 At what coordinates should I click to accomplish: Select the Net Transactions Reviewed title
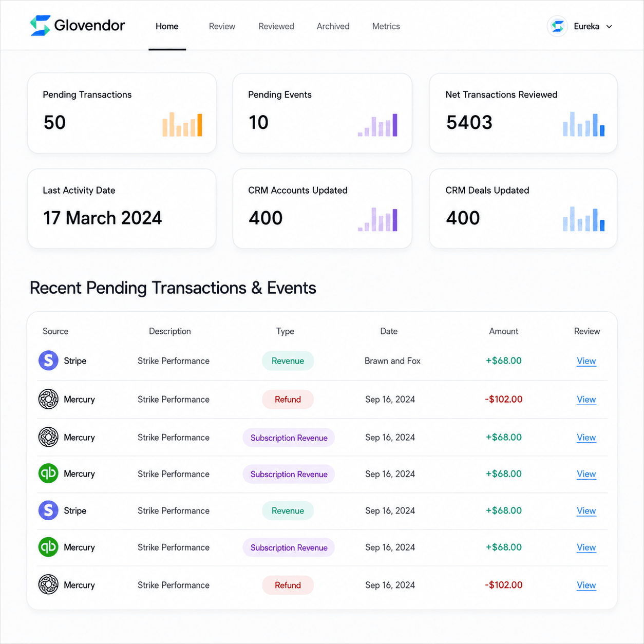(501, 94)
